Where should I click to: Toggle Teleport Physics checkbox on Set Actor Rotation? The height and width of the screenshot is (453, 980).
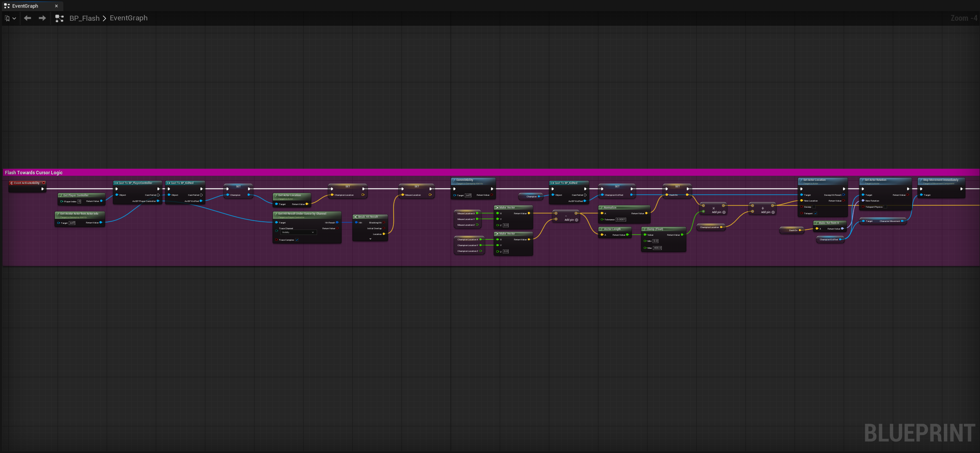885,207
